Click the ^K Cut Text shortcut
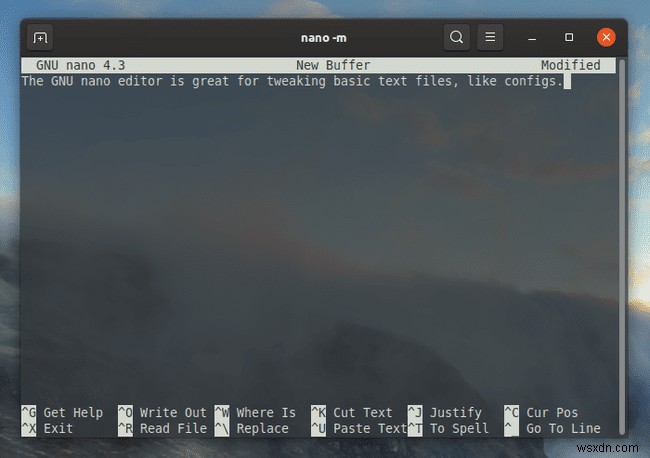Viewport: 650px width, 458px height. click(x=352, y=412)
